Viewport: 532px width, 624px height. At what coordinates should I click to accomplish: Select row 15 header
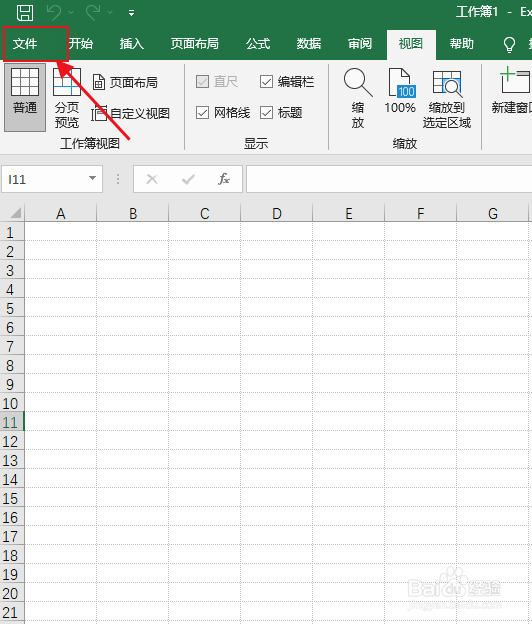point(12,497)
